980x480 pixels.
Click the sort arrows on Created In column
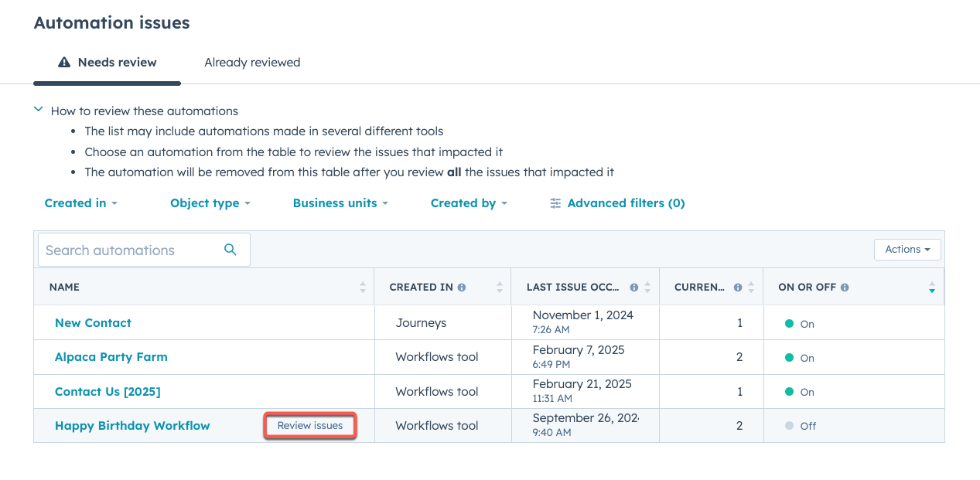[x=498, y=287]
